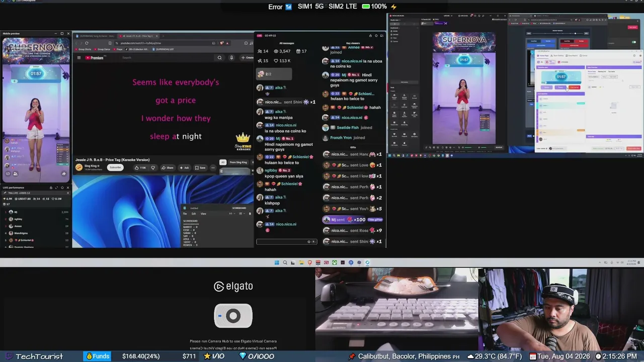Click the 113 K likes counter

(x=281, y=61)
